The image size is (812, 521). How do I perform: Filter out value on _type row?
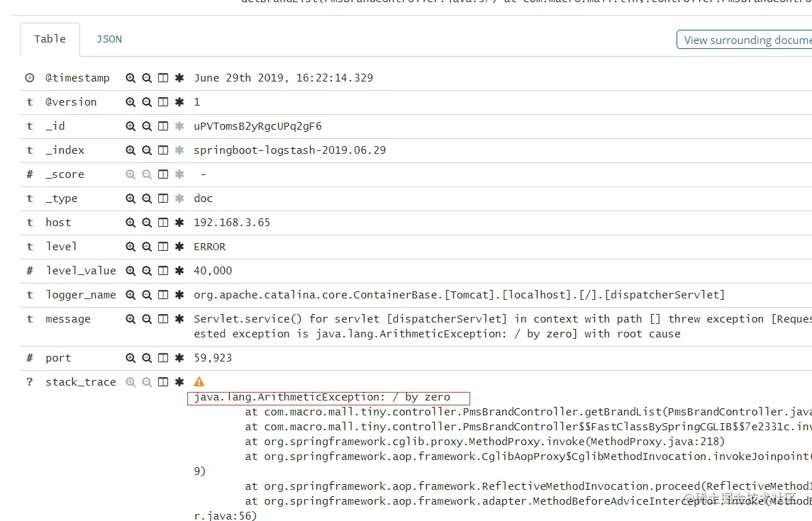pos(147,198)
